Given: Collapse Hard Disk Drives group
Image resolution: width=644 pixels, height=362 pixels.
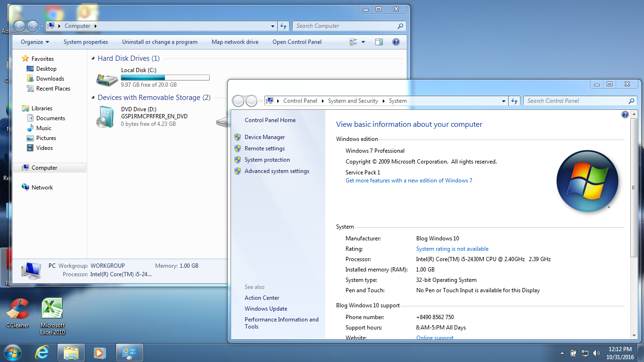Looking at the screenshot, I should pos(93,59).
